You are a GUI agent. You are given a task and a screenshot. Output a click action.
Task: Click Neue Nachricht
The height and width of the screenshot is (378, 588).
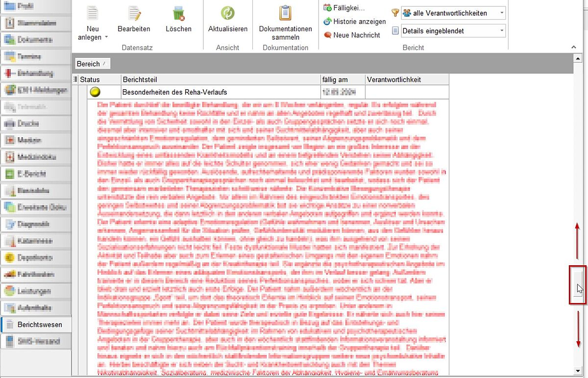356,35
